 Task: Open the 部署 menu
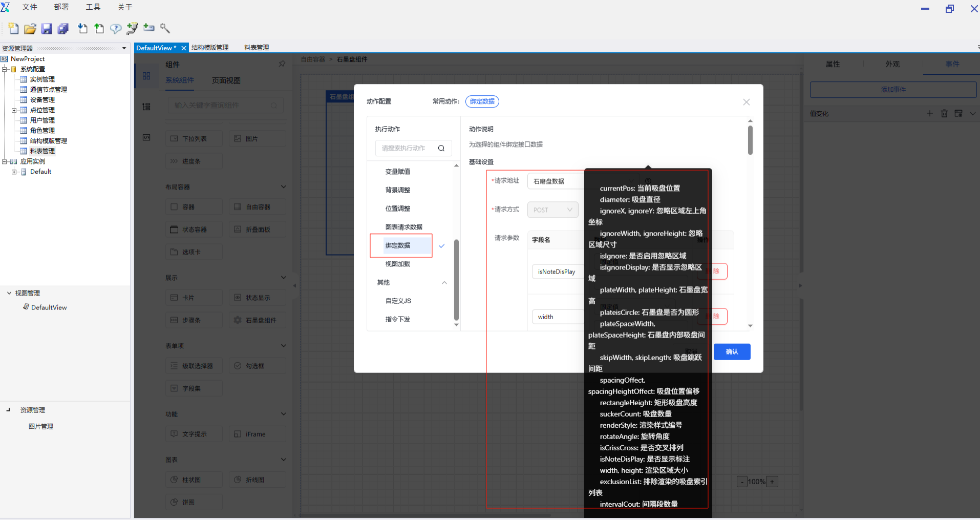point(61,7)
